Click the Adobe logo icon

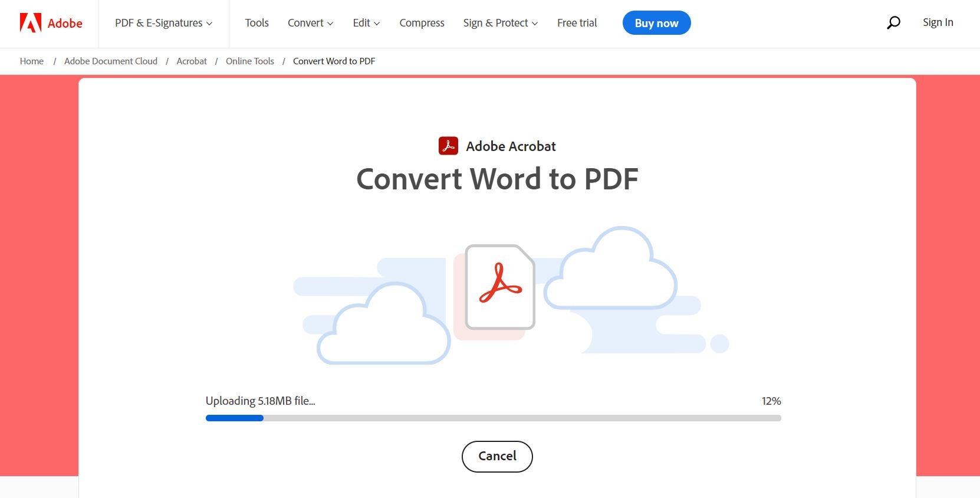31,23
